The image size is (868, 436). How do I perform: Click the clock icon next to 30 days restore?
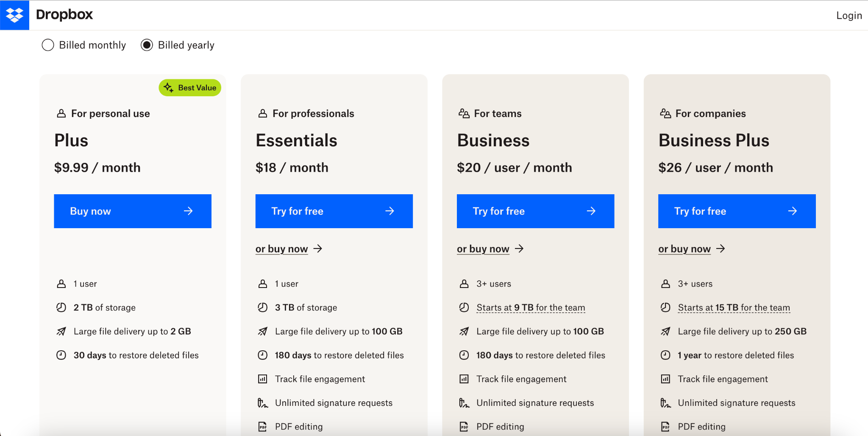pos(62,355)
